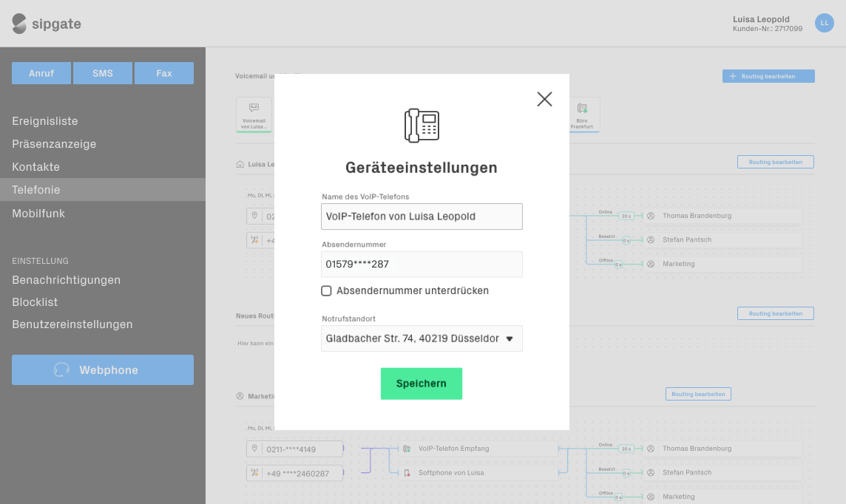846x504 pixels.
Task: Click the filled blue Routing bearbeiten button
Action: click(x=768, y=76)
